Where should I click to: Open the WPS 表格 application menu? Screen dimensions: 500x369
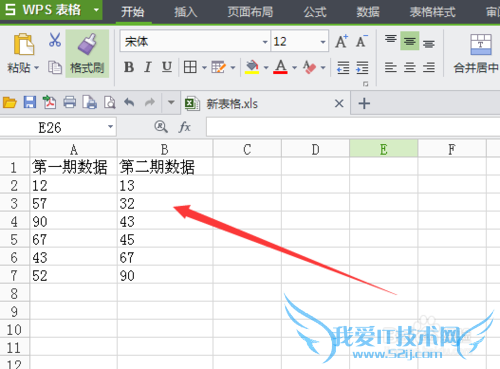(51, 10)
